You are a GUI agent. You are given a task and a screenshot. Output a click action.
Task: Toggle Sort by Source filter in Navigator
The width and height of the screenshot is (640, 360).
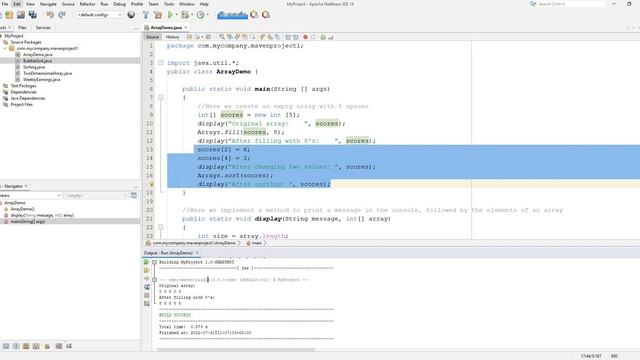(69, 346)
